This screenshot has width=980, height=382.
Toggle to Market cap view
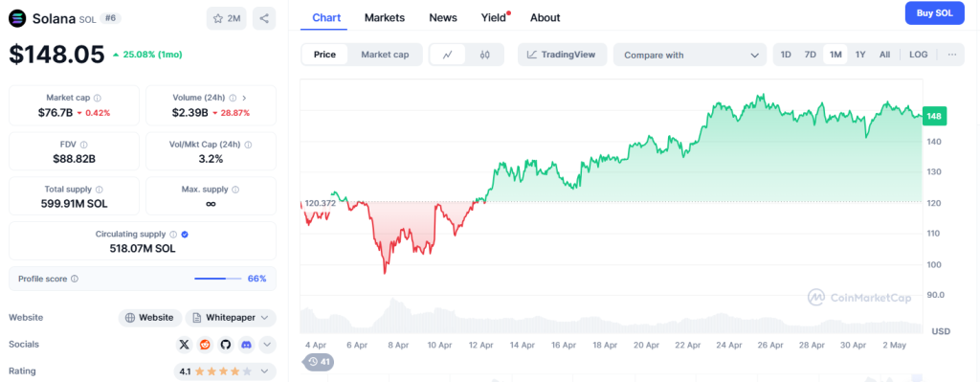[x=385, y=55]
